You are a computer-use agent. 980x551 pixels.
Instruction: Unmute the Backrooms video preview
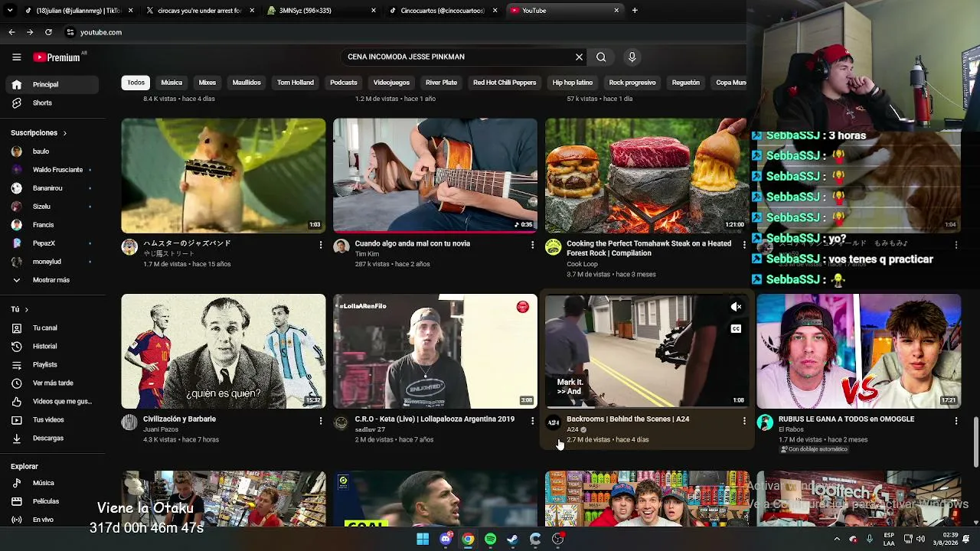click(736, 307)
